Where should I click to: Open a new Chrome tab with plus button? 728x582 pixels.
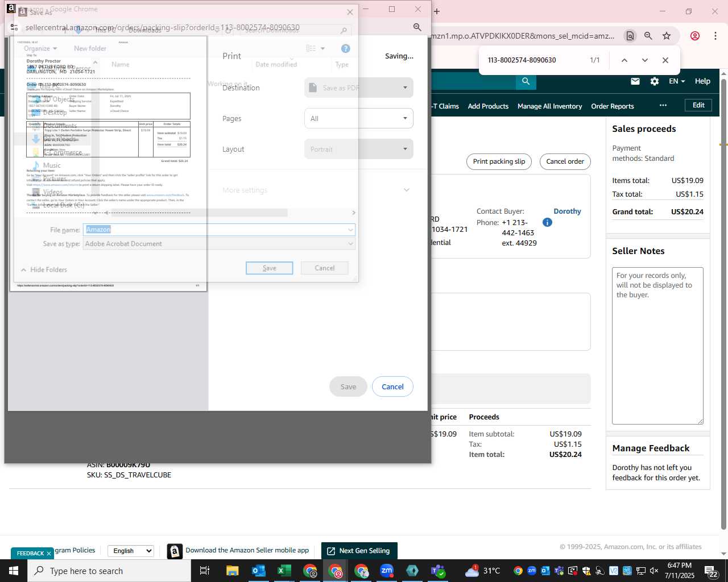[x=437, y=11]
